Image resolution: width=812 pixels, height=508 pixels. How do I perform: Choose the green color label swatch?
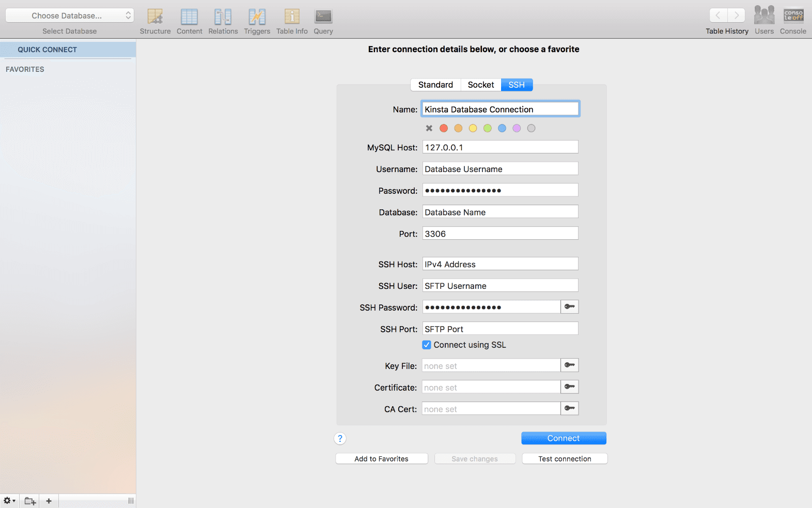[x=488, y=128]
